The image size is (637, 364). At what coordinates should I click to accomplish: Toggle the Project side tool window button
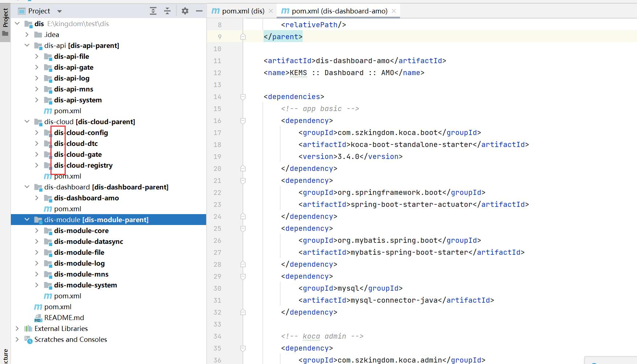click(5, 23)
